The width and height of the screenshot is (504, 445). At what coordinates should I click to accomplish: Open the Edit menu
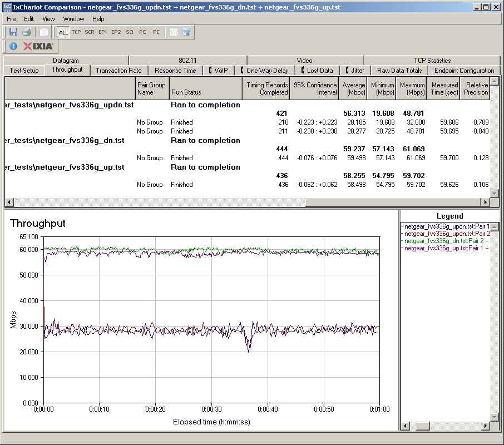click(29, 19)
